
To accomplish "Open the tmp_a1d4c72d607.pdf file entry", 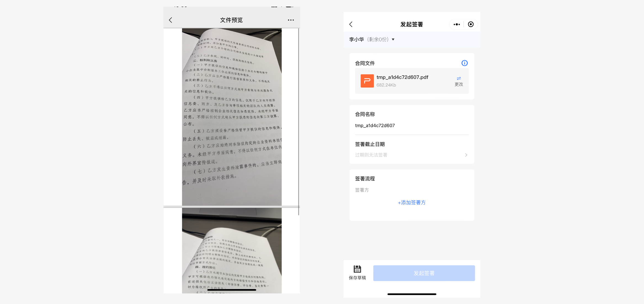I will click(402, 77).
